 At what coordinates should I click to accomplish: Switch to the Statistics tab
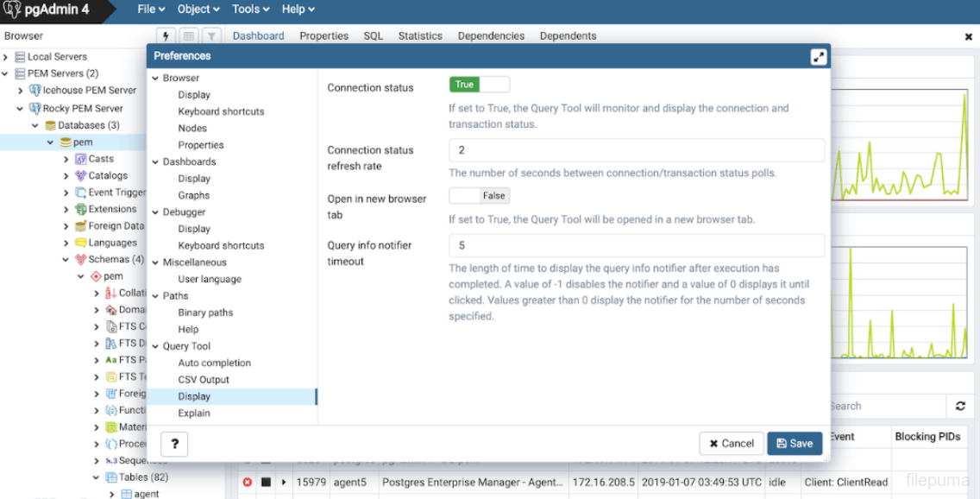(x=420, y=36)
